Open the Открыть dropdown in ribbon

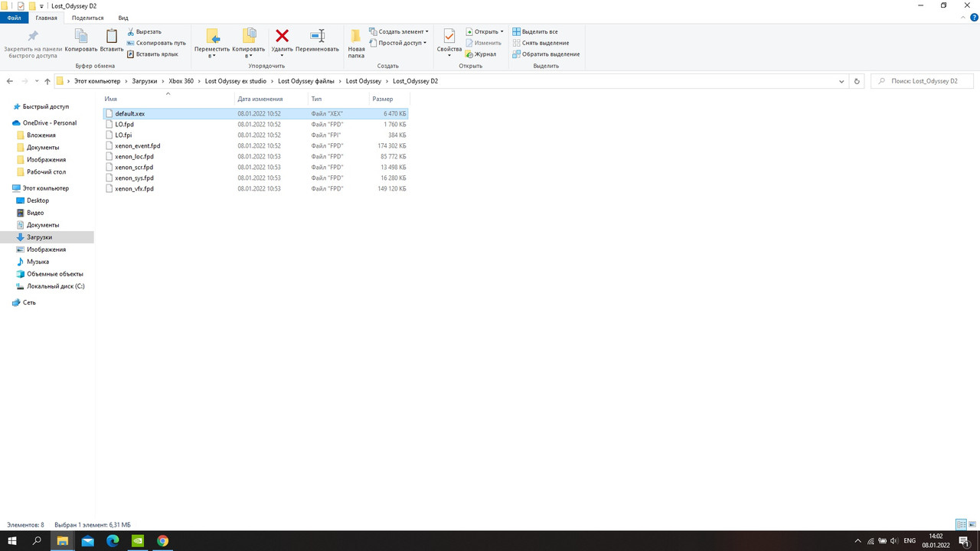coord(484,31)
